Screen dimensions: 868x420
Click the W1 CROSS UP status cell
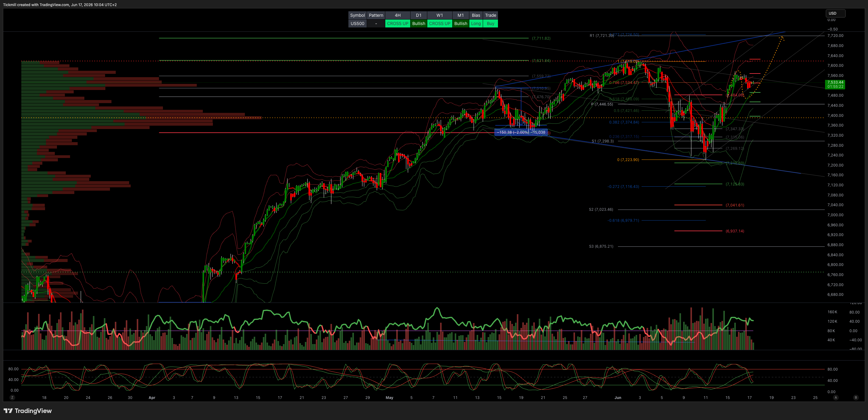coord(439,23)
